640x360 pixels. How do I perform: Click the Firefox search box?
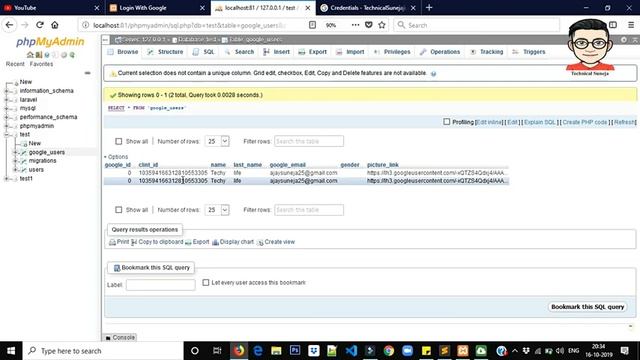(476, 25)
